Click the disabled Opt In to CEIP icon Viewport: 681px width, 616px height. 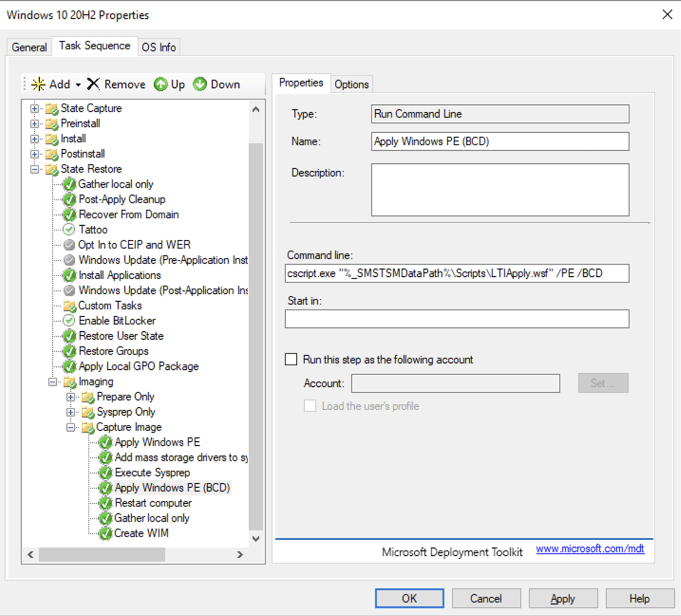tap(69, 245)
